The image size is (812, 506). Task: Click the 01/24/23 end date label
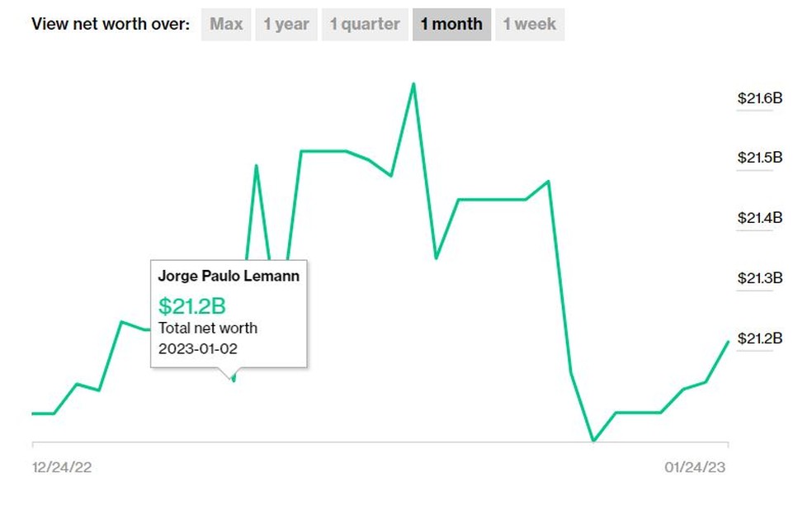coord(695,467)
